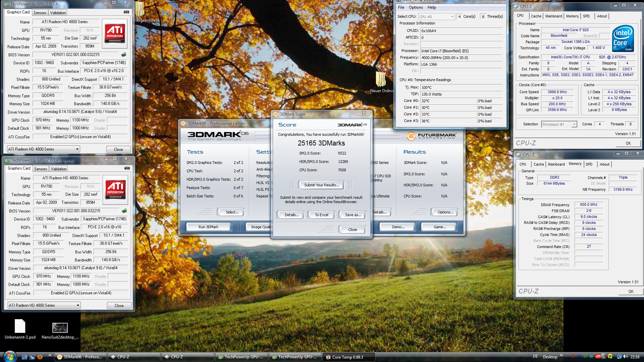Expand the GPU selector dropdown in lower GPU-Z
This screenshot has width=644, height=362.
[x=78, y=305]
